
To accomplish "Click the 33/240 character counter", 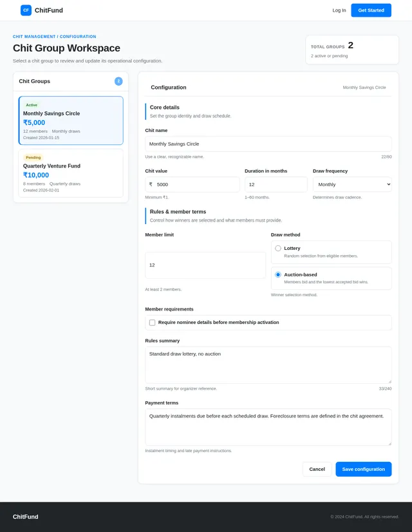I will click(385, 388).
